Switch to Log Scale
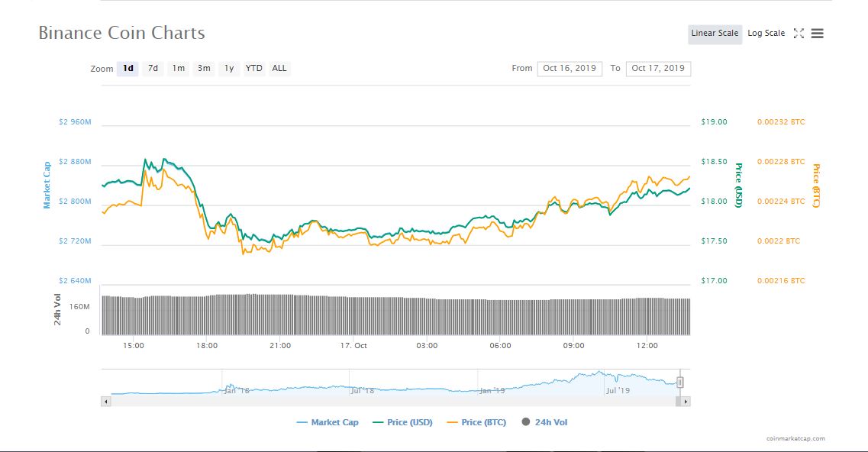868x452 pixels. pyautogui.click(x=766, y=34)
